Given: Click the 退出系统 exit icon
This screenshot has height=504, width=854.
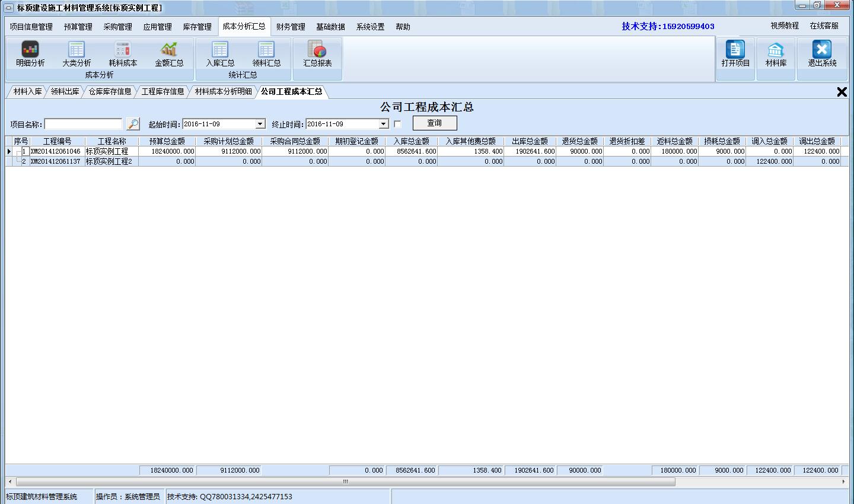Looking at the screenshot, I should (821, 56).
